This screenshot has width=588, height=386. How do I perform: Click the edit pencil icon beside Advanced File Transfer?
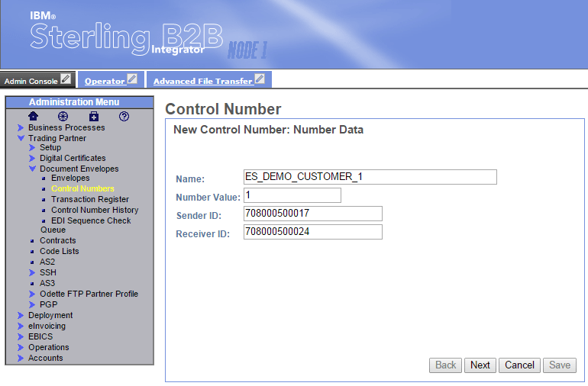tap(260, 79)
